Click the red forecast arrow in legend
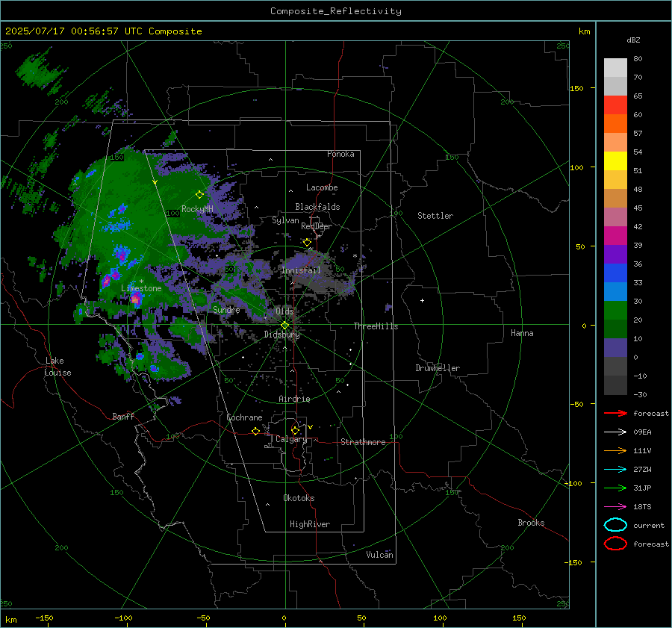 pyautogui.click(x=615, y=413)
